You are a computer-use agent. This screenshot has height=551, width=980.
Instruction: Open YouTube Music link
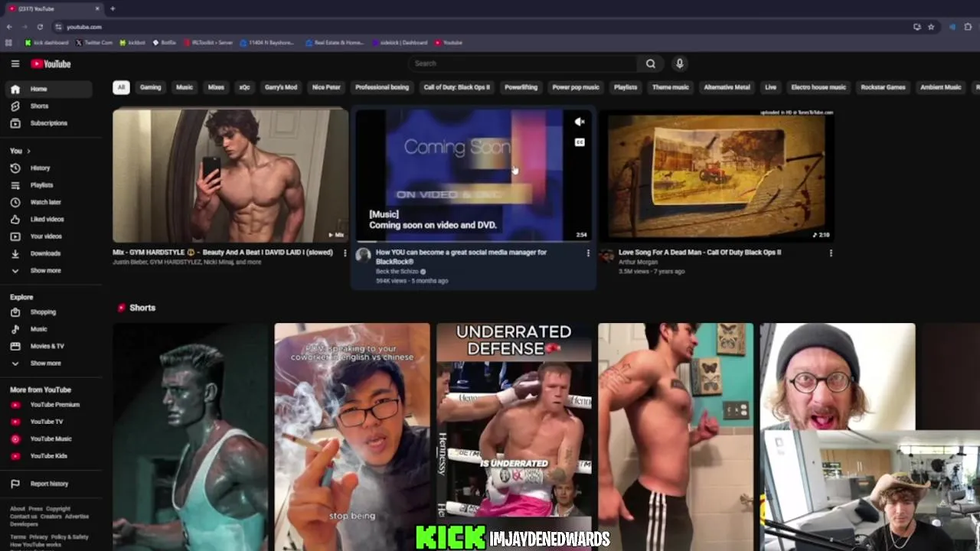click(47, 439)
